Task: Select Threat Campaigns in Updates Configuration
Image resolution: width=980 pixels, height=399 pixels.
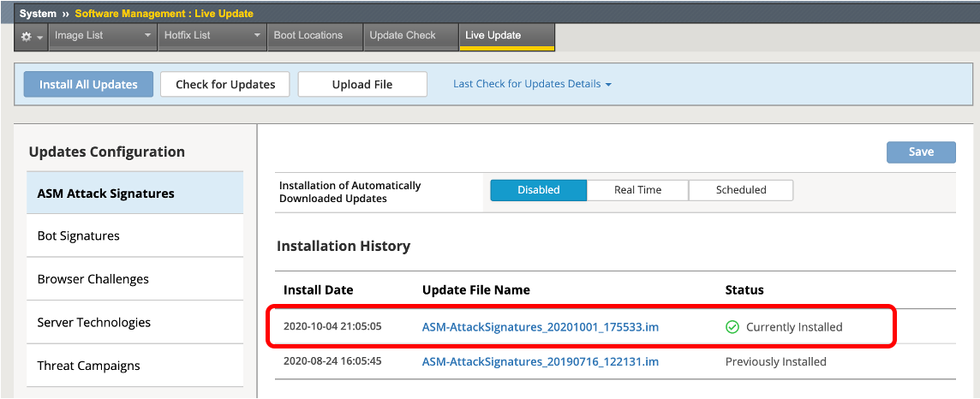Action: click(x=135, y=366)
